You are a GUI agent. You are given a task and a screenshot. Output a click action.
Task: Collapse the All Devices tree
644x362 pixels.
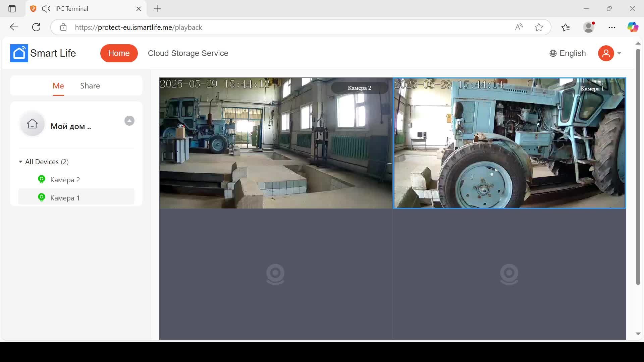[20, 162]
